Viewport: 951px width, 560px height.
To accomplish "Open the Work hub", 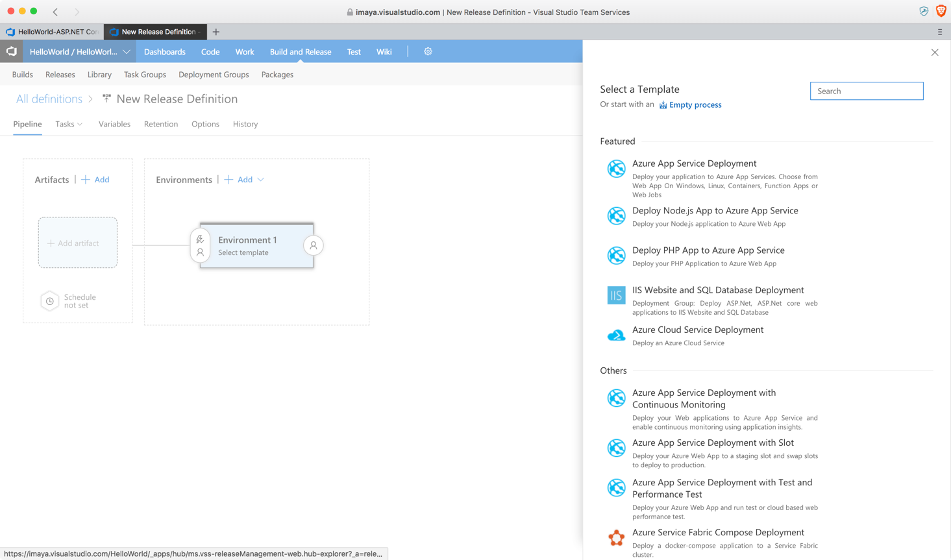I will pyautogui.click(x=245, y=52).
